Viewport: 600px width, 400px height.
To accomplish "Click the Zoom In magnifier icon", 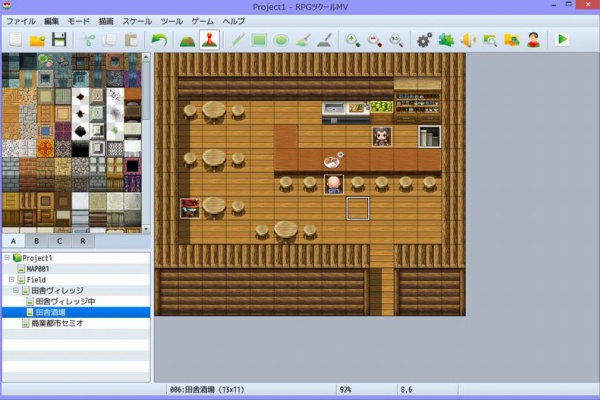I will coord(353,40).
